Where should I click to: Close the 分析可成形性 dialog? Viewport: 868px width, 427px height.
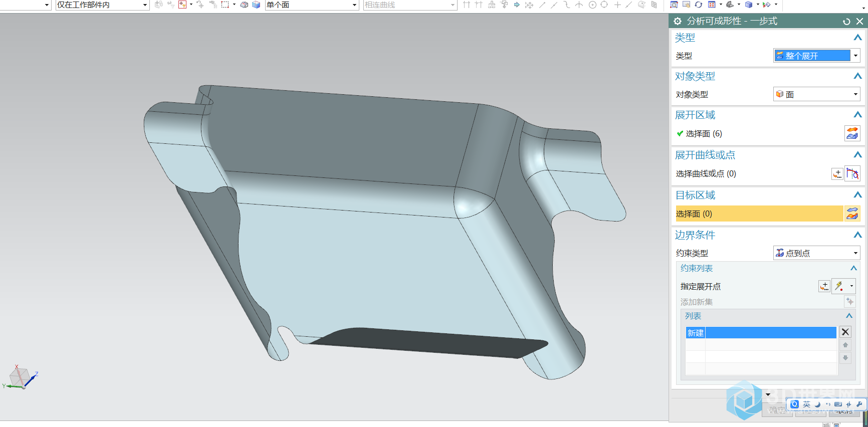[859, 21]
